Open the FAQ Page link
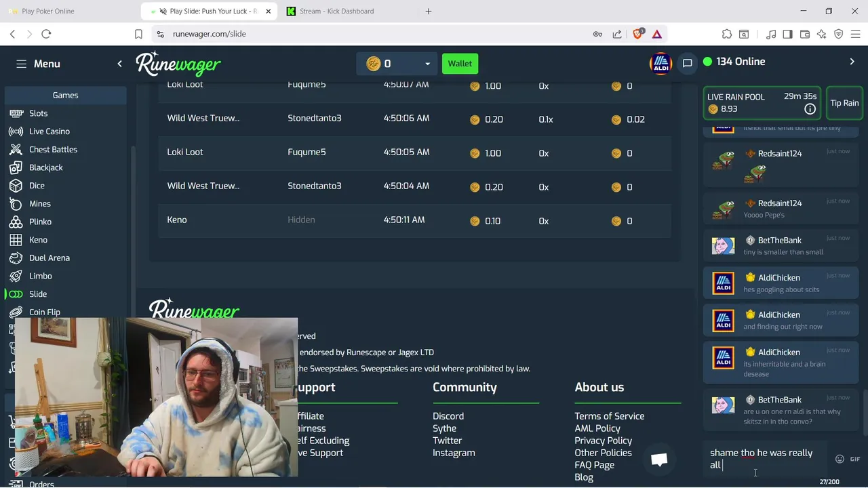Viewport: 868px width, 488px height. (x=595, y=465)
